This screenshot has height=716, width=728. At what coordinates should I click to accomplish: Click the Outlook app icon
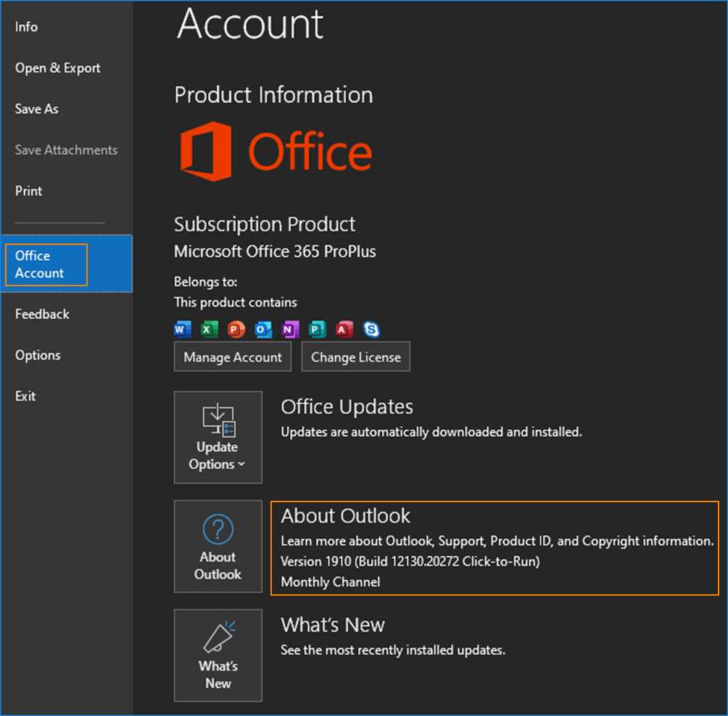point(263,330)
